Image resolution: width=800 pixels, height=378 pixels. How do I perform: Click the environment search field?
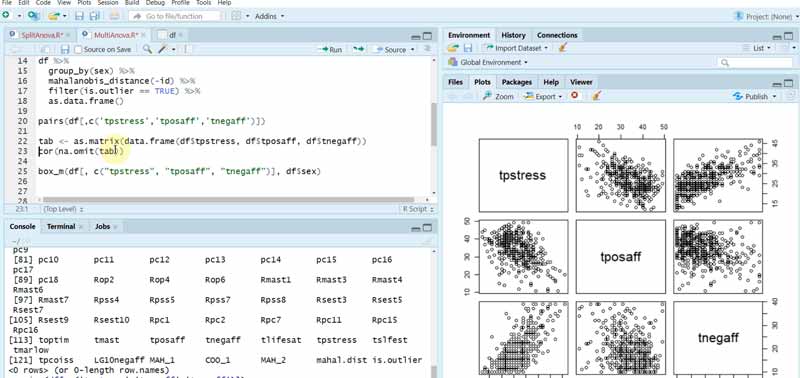pos(755,62)
